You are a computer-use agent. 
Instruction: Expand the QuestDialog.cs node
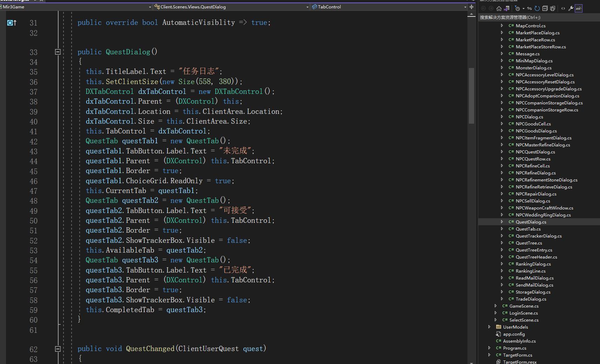[502, 222]
